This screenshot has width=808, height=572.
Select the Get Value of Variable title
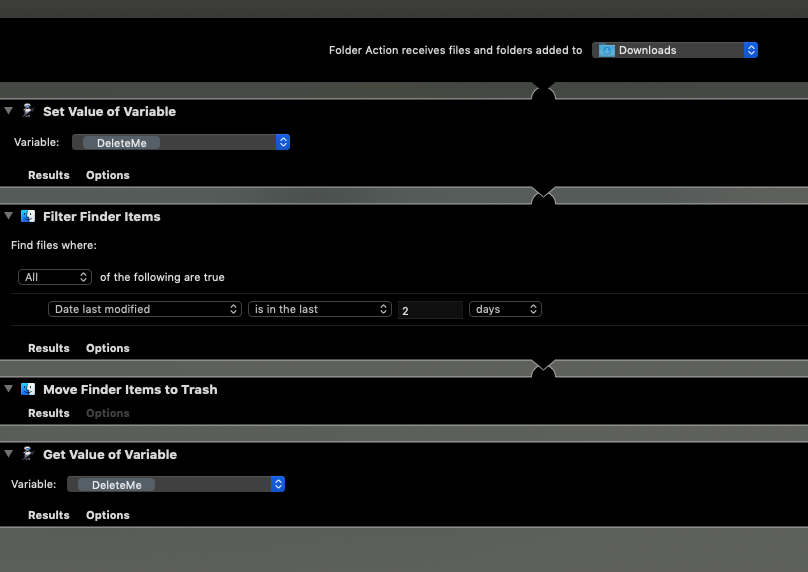pos(110,455)
